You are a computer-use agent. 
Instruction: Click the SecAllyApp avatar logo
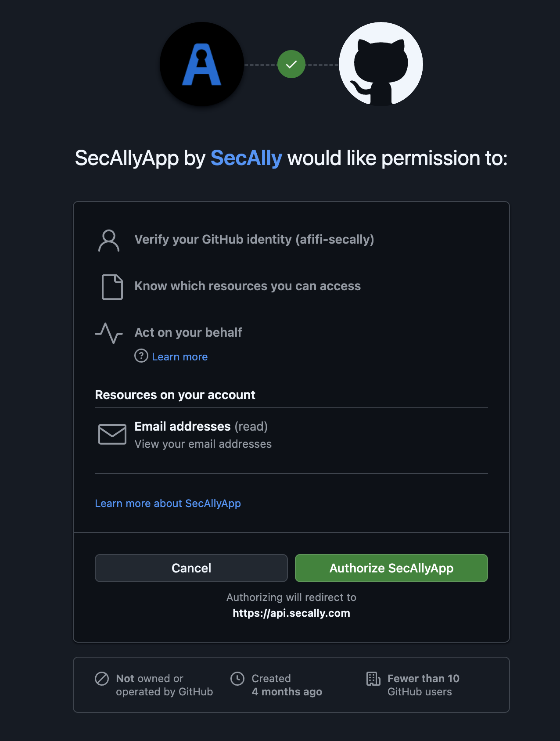[x=202, y=64]
